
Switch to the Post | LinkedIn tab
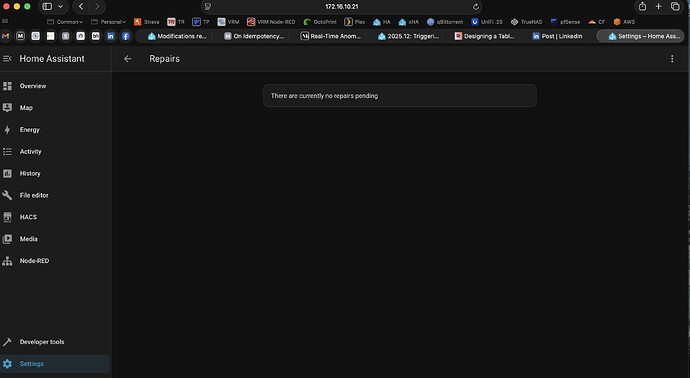pyautogui.click(x=558, y=36)
